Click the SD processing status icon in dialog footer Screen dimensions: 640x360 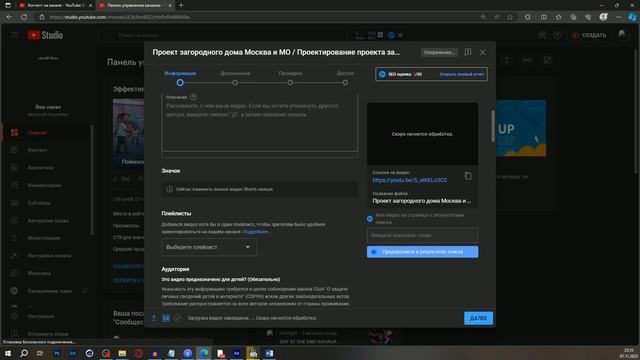click(x=166, y=318)
